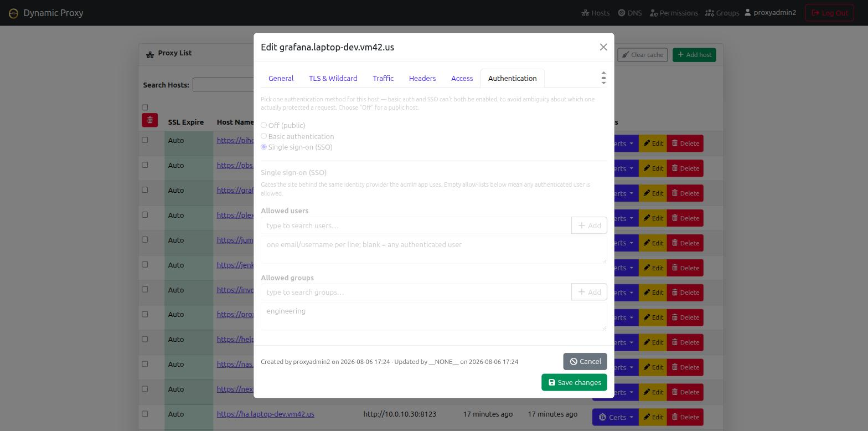
Task: Click the tab strip scroll stepper
Action: pyautogui.click(x=603, y=78)
